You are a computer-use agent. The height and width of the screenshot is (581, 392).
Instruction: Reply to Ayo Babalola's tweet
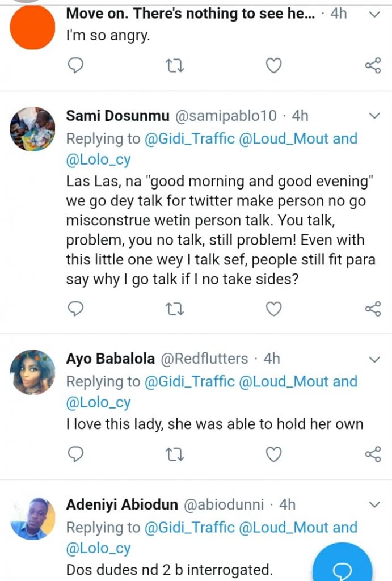pyautogui.click(x=75, y=454)
